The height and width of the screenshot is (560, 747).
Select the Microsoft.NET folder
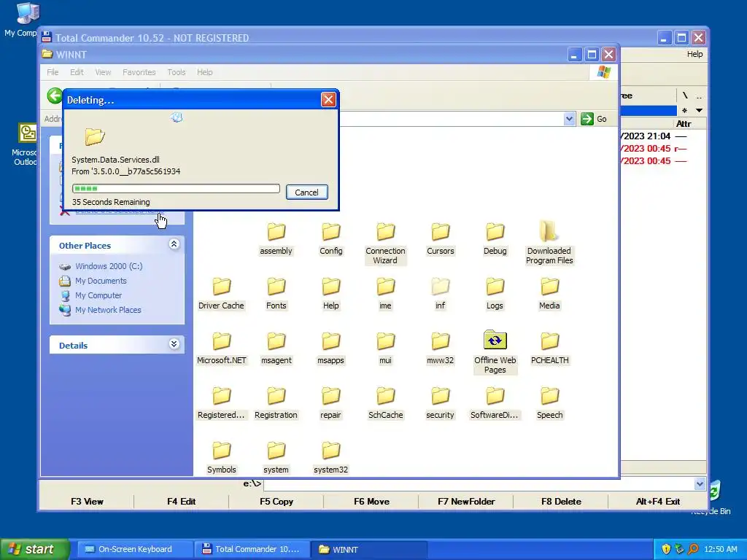pyautogui.click(x=221, y=349)
